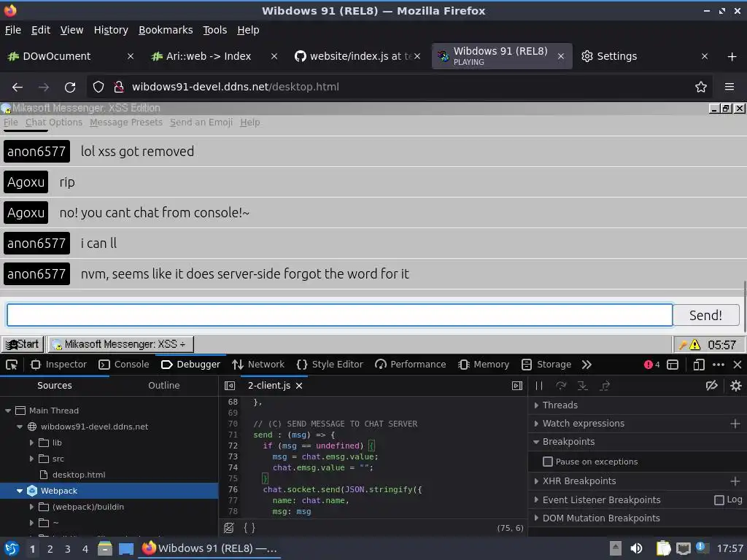
Task: Click the warning icon in Wibdows tray
Action: coord(695,345)
